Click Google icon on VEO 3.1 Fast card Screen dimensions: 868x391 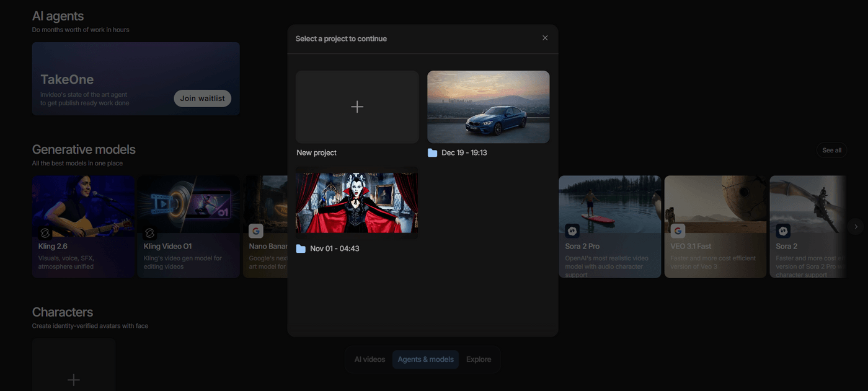click(x=678, y=231)
